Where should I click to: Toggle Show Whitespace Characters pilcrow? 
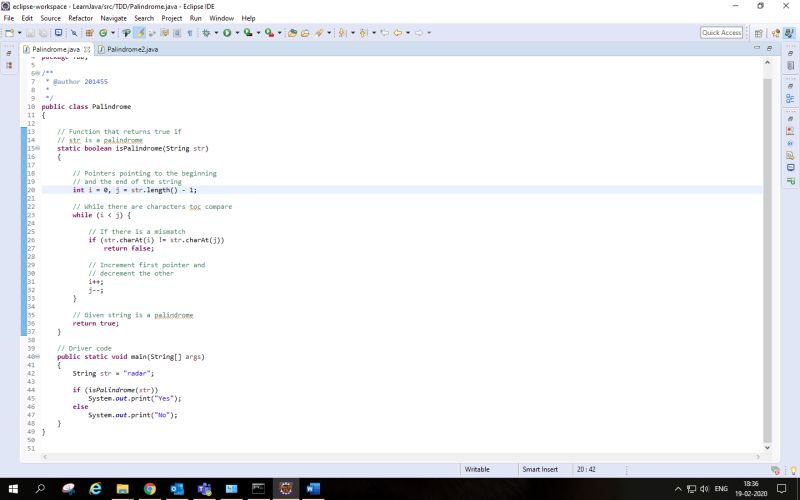coord(189,33)
